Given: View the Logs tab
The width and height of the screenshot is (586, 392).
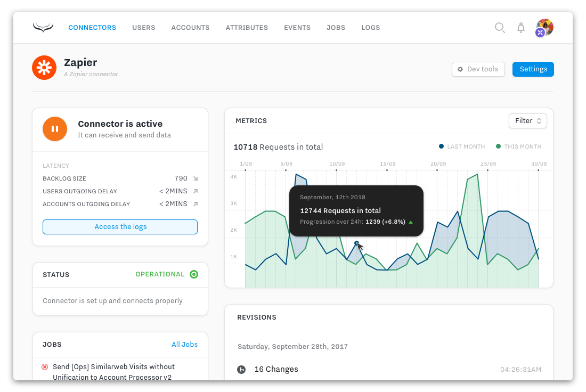Looking at the screenshot, I should (x=371, y=28).
